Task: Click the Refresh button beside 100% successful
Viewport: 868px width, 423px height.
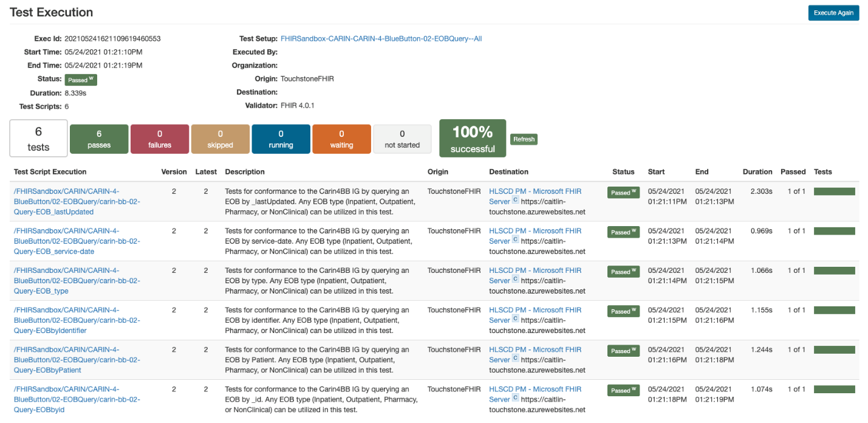Action: pyautogui.click(x=523, y=139)
